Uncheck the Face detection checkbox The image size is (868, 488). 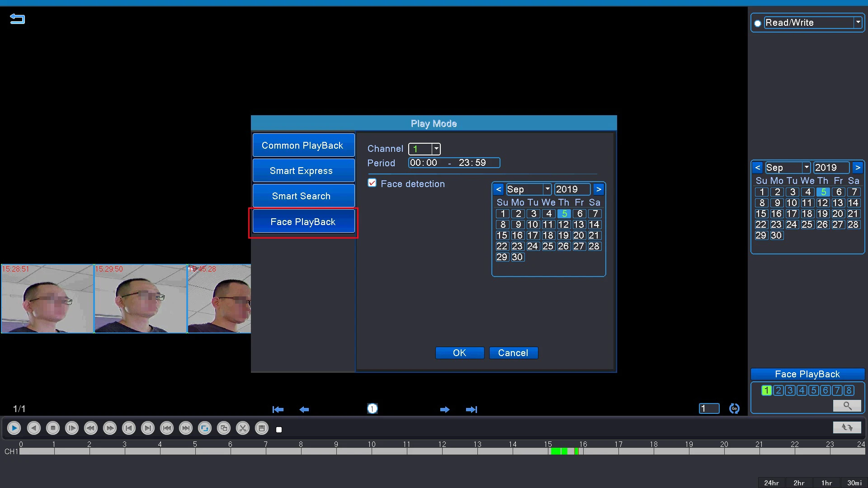(372, 183)
